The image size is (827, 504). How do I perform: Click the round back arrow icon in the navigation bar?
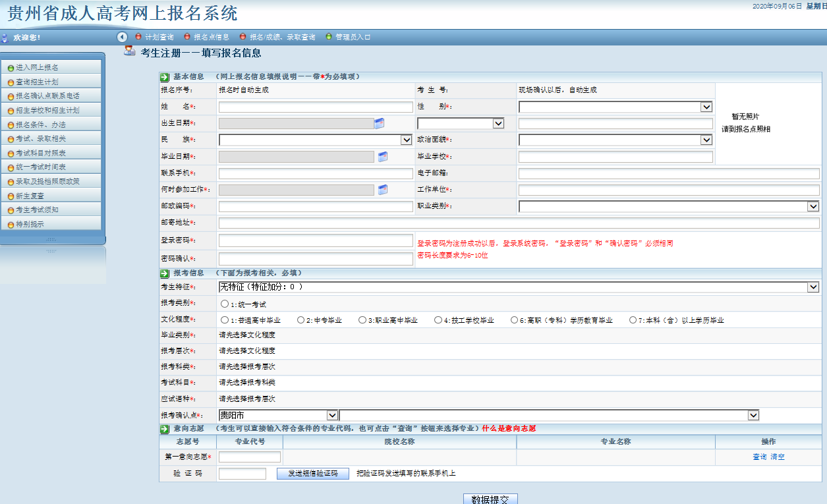[x=122, y=37]
